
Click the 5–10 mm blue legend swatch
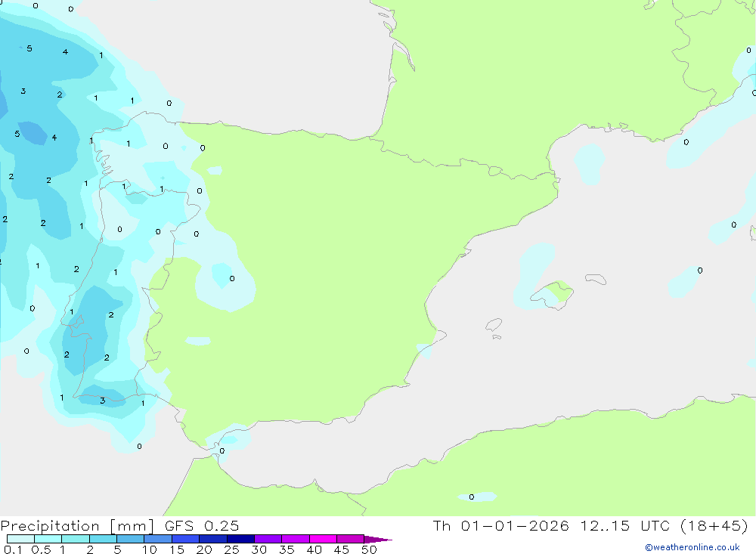point(131,539)
